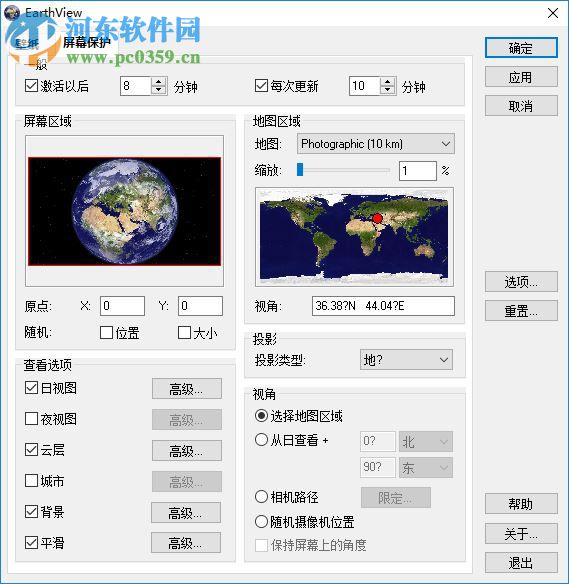Viewport: 569px width, 584px height.
Task: Click the 确定 button
Action: (521, 48)
